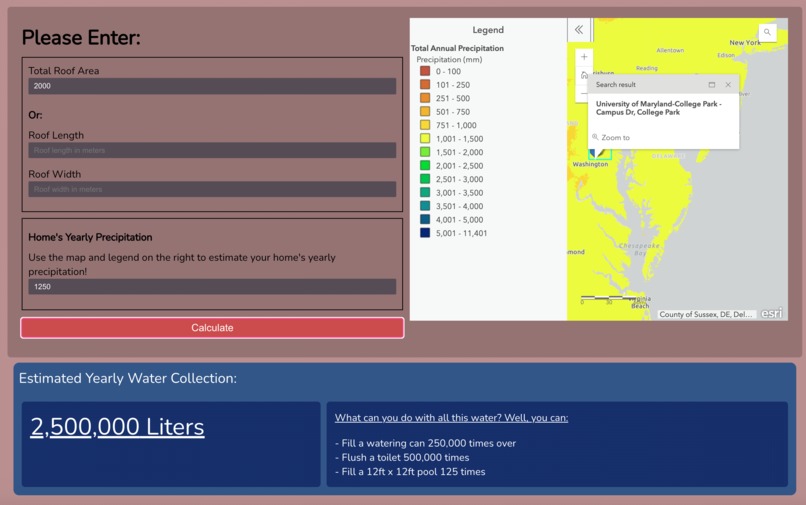Click the 1,001 - 1,500 yellow swatch
Viewport: 806px width, 505px height.
(425, 138)
